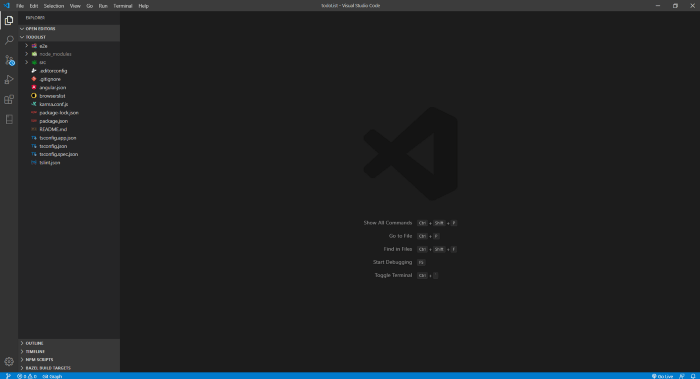Expand the node_modules folder
This screenshot has height=379, width=700.
(x=69, y=54)
